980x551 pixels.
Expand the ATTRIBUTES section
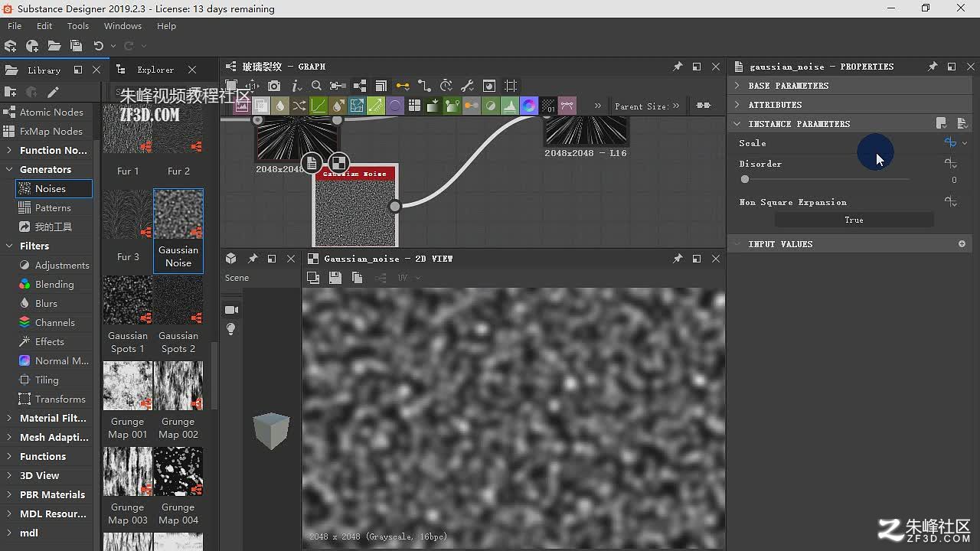pyautogui.click(x=851, y=105)
